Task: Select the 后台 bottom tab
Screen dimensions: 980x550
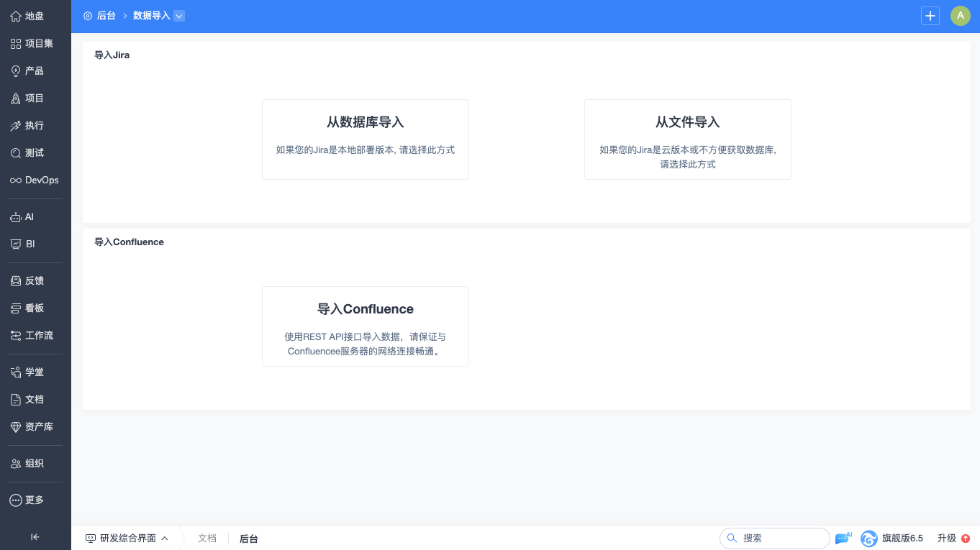Action: tap(248, 538)
